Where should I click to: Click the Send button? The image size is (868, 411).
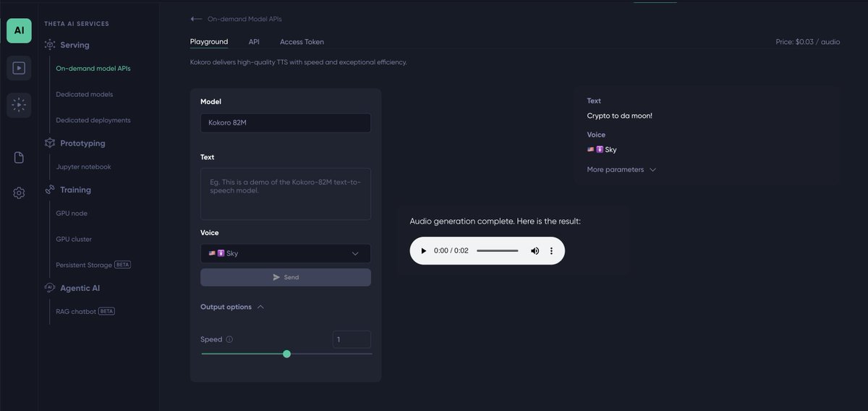(286, 277)
